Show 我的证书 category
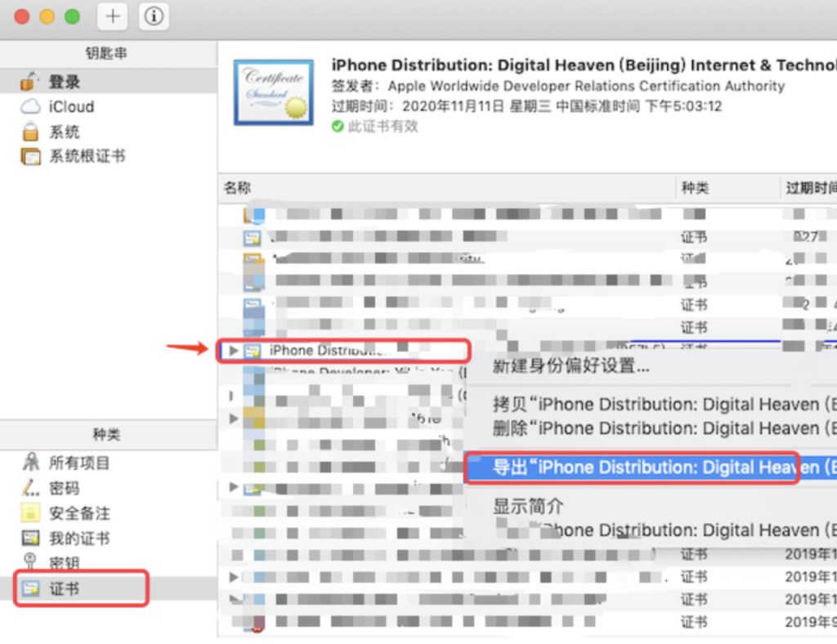The height and width of the screenshot is (644, 837). click(x=109, y=539)
